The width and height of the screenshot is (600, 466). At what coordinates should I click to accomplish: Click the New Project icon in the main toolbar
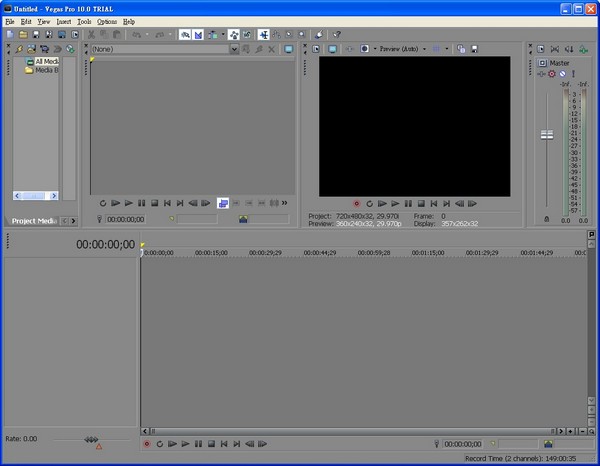point(9,35)
